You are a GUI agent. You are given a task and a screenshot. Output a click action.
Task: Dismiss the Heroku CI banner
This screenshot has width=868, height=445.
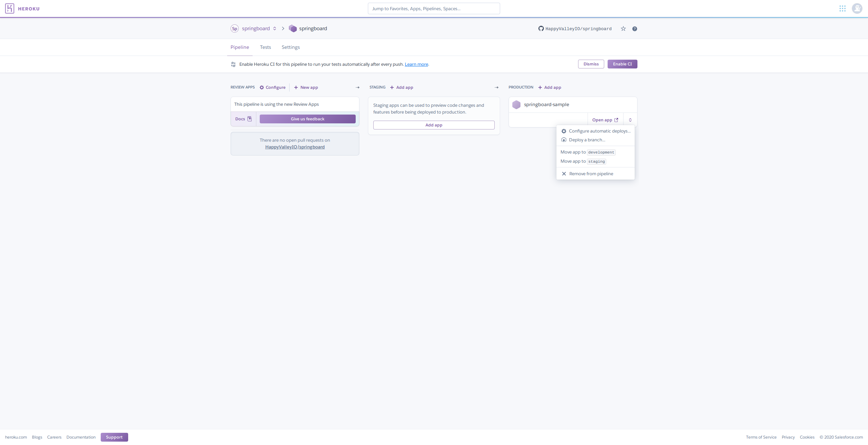coord(591,64)
